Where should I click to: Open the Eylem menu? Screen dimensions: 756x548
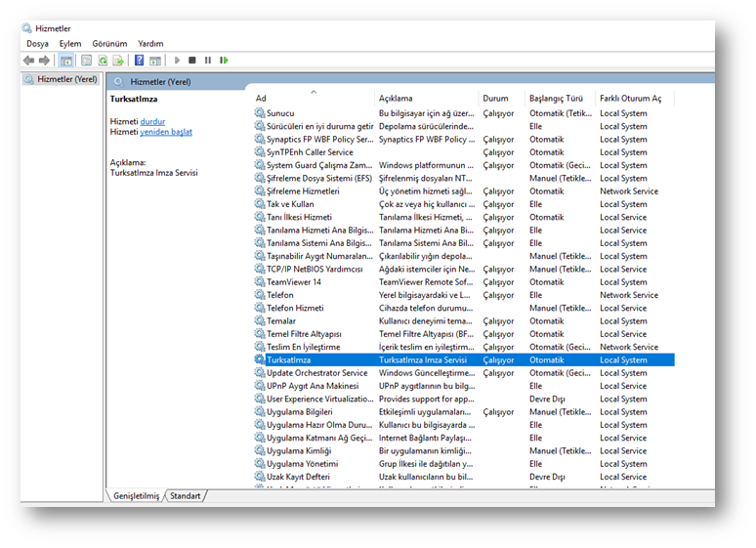coord(70,44)
